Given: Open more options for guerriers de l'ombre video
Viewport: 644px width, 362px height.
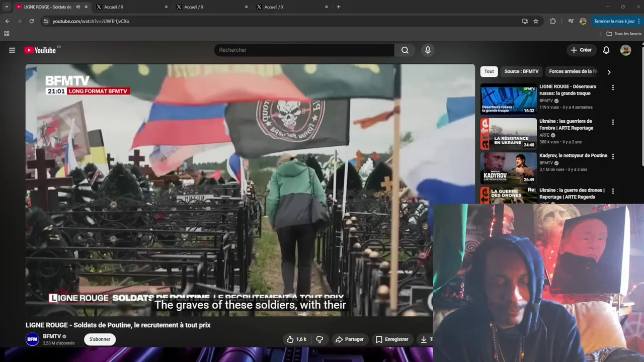Looking at the screenshot, I should [613, 122].
